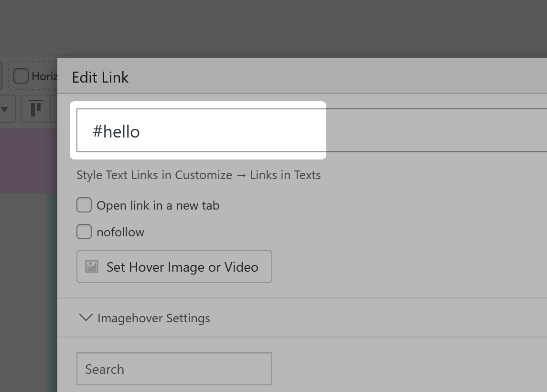Image resolution: width=547 pixels, height=392 pixels.
Task: Select the align top icon
Action: click(x=36, y=108)
